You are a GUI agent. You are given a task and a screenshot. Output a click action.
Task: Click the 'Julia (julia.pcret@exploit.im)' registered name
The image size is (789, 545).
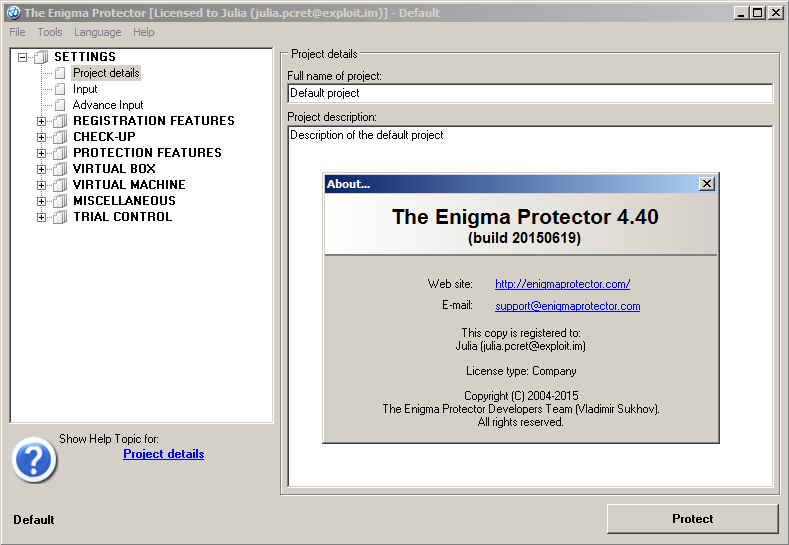click(520, 346)
